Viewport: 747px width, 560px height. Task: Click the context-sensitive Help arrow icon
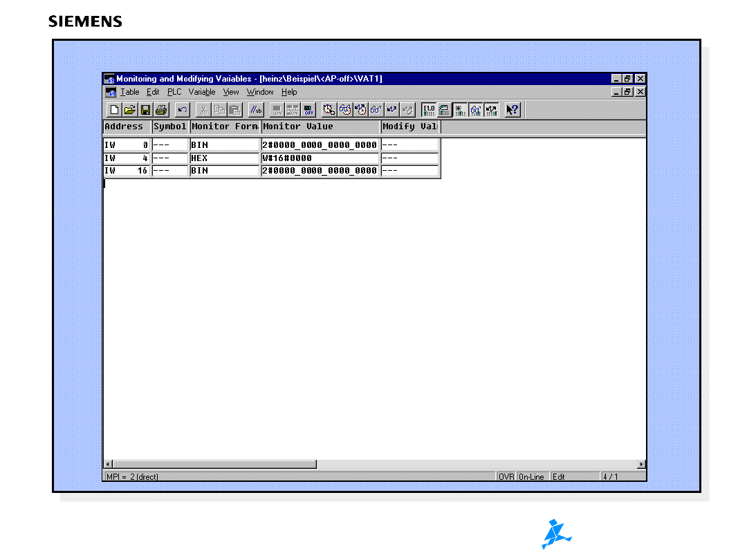tap(512, 110)
